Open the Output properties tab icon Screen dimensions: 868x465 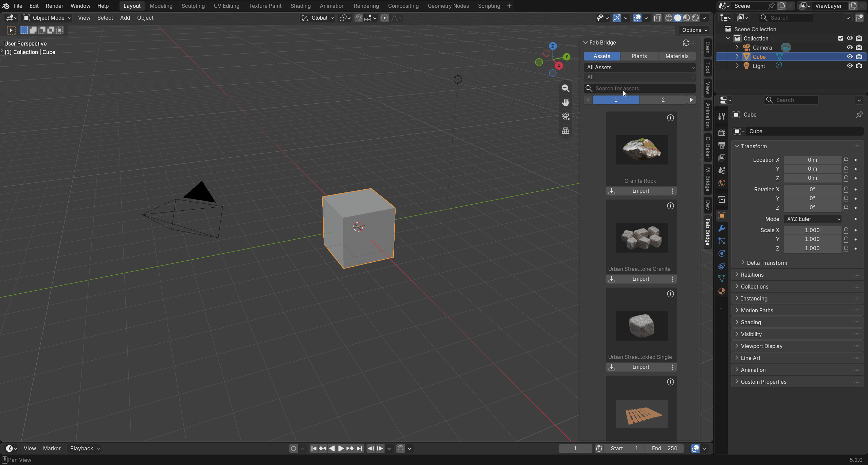coord(722,145)
